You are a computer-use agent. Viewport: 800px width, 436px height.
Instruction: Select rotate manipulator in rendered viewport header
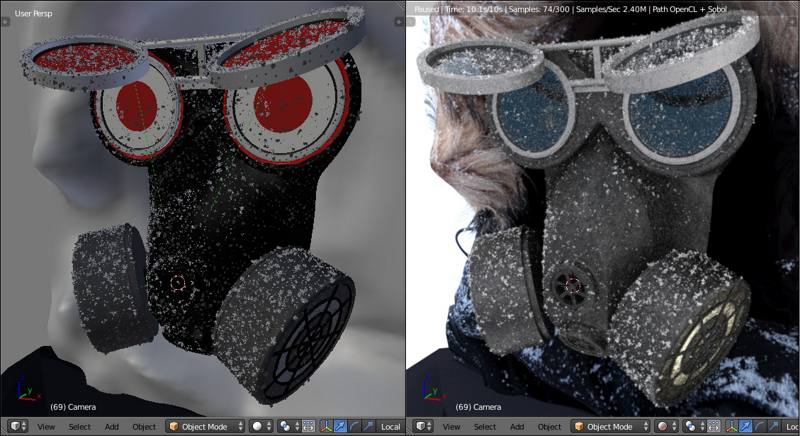click(x=762, y=426)
